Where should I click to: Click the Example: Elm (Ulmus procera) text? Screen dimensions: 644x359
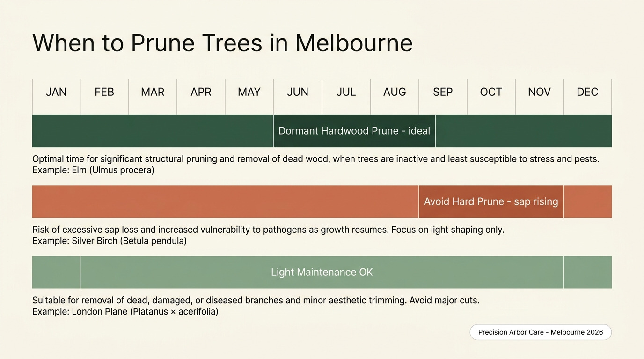[93, 170]
